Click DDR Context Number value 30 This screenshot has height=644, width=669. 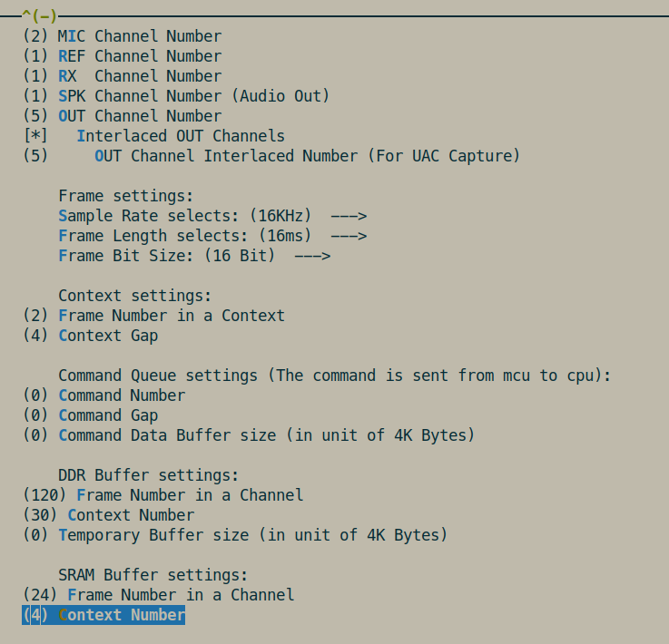coord(109,515)
